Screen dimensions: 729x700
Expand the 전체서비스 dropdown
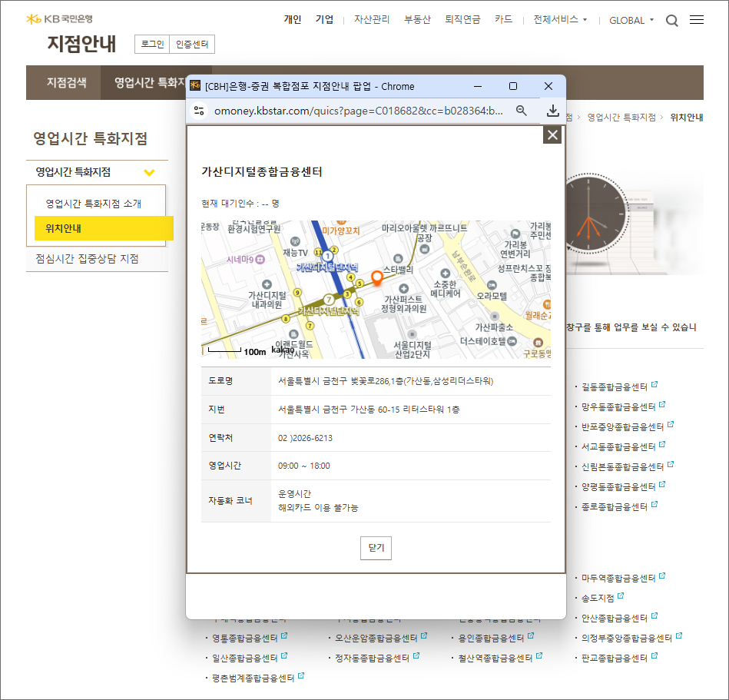coord(560,19)
